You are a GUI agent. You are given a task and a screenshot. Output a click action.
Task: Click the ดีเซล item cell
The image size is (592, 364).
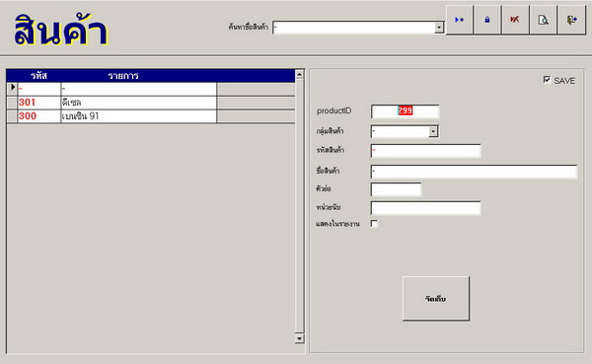[x=138, y=103]
